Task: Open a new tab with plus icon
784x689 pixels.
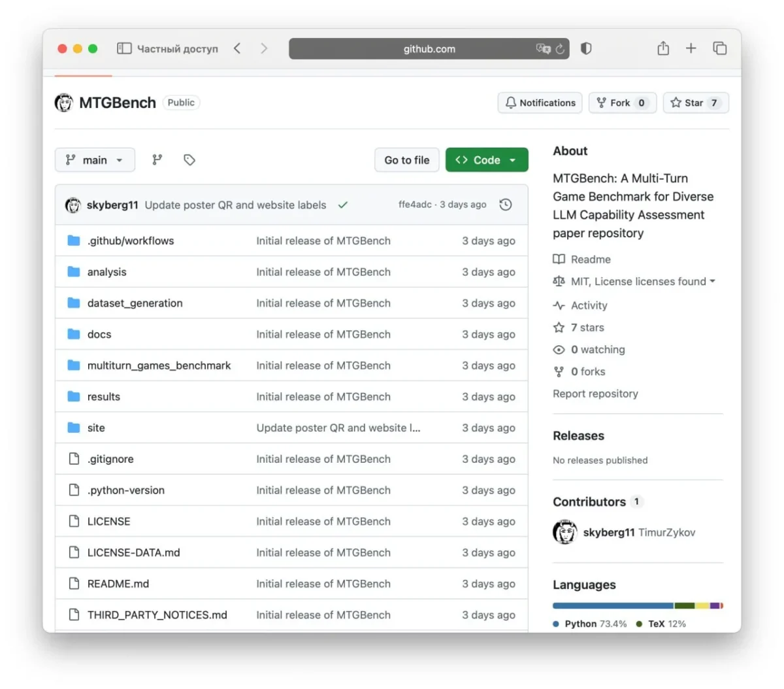Action: 691,48
